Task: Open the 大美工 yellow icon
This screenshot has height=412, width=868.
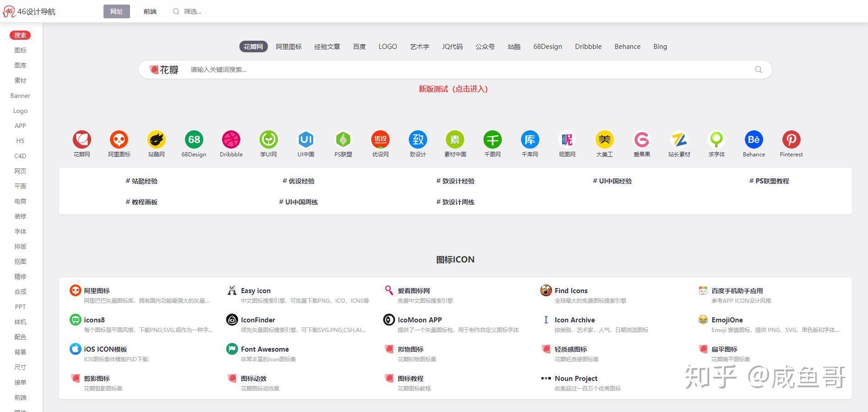Action: (x=605, y=139)
